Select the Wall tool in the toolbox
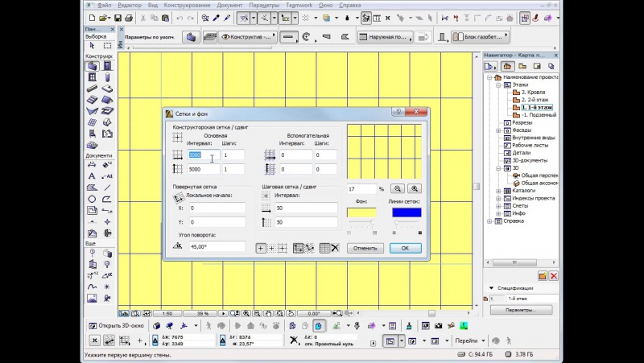The image size is (644, 363). pos(93,66)
